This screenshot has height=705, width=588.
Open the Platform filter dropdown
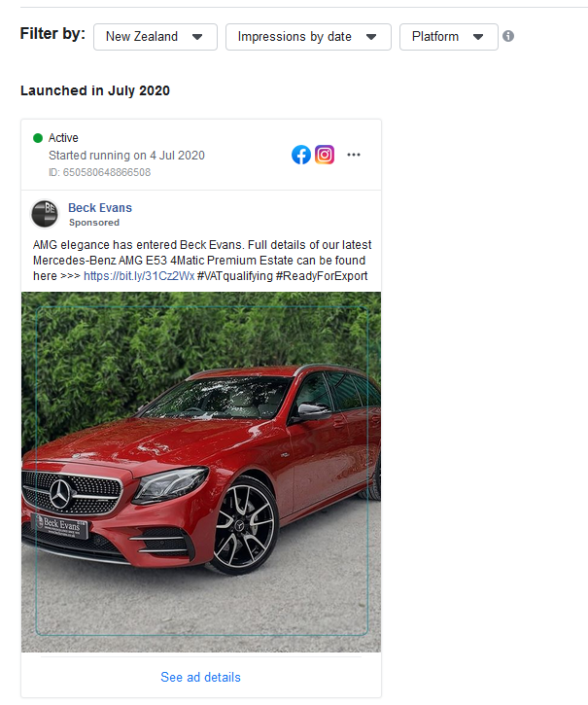(448, 37)
